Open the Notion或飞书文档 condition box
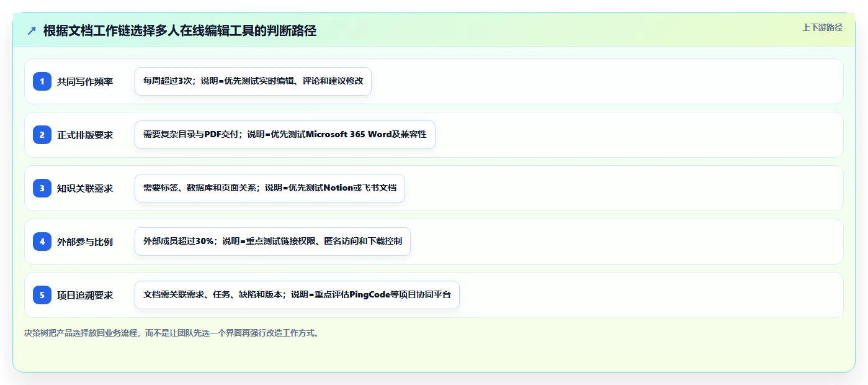Image resolution: width=868 pixels, height=385 pixels. (270, 188)
